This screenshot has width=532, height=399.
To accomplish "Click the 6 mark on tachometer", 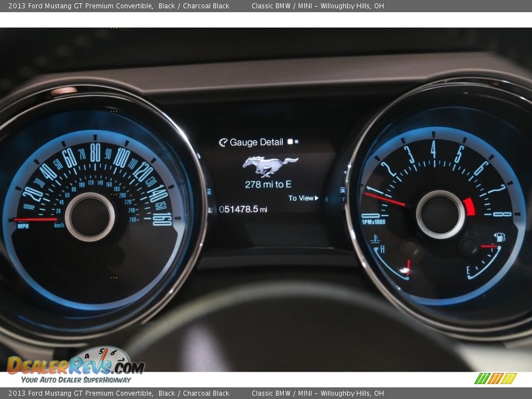I will pyautogui.click(x=481, y=168).
